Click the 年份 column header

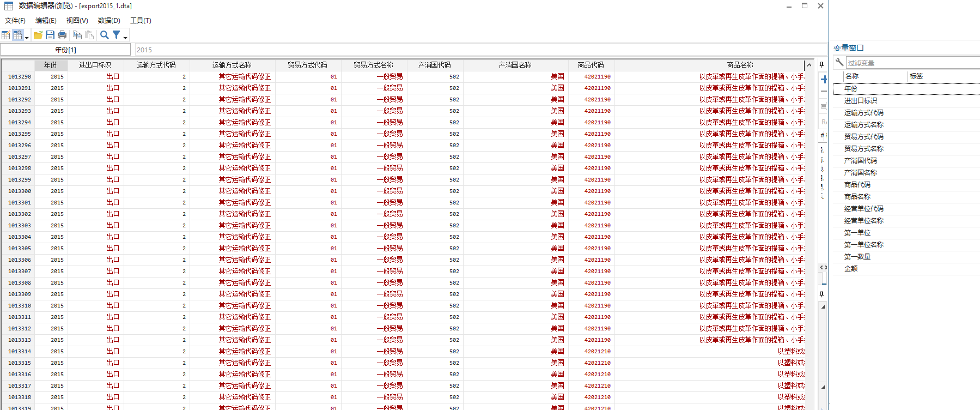pyautogui.click(x=51, y=65)
